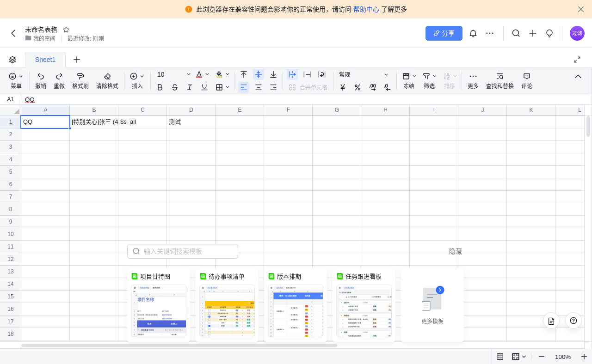Go back with the left arrow

(x=13, y=33)
